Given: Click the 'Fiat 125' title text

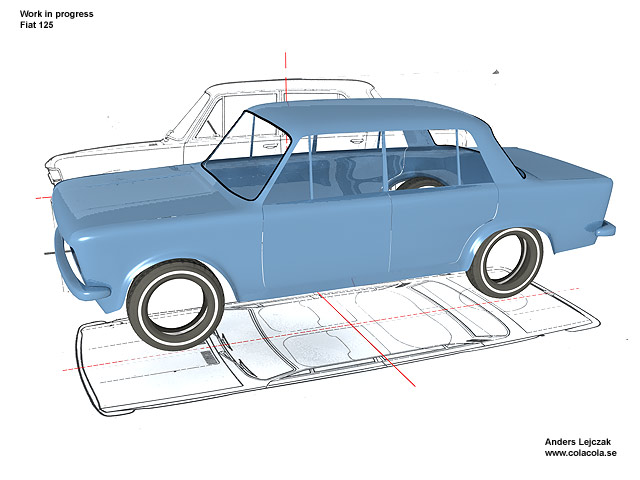Looking at the screenshot, I should (36, 25).
